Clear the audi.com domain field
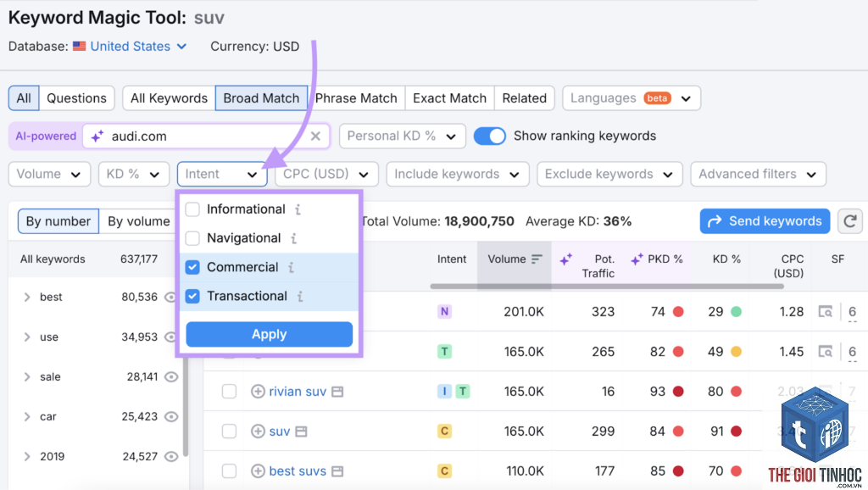Screen dimensions: 868x490 tap(315, 136)
